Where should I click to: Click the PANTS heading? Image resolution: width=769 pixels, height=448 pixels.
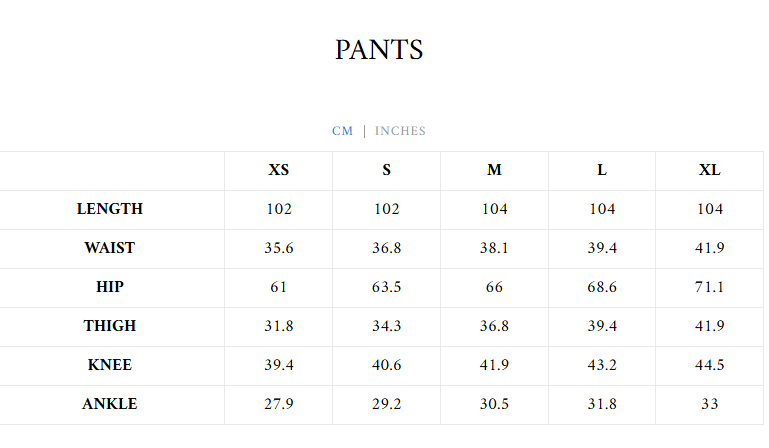(379, 50)
